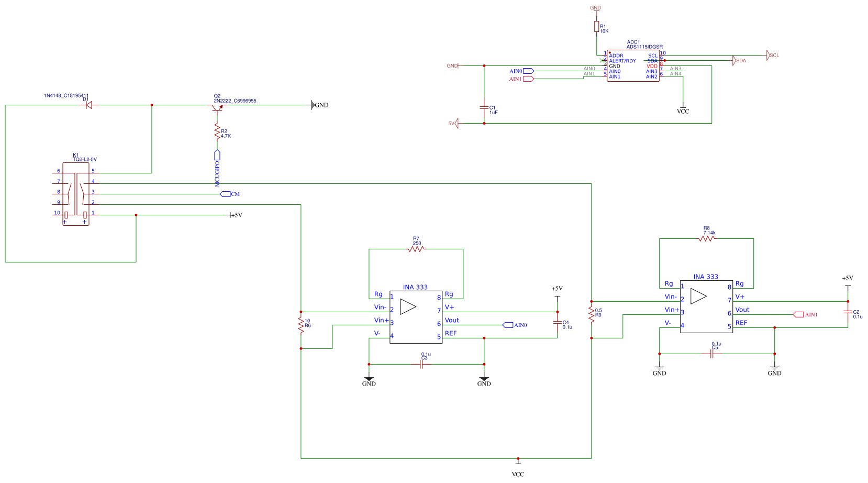Click the no-connect X on ALERT/RDY pin

tap(602, 61)
